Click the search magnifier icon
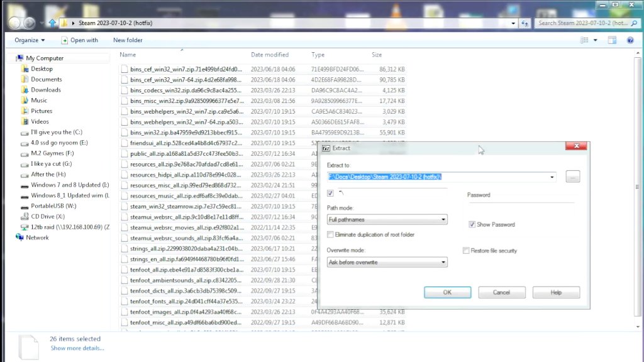Image resolution: width=644 pixels, height=362 pixels. pyautogui.click(x=634, y=23)
